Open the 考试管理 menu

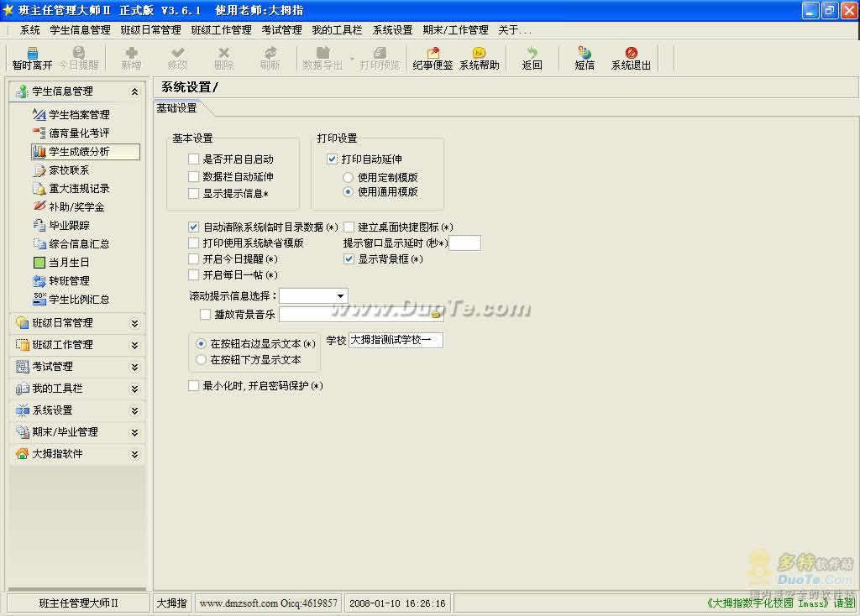(281, 29)
